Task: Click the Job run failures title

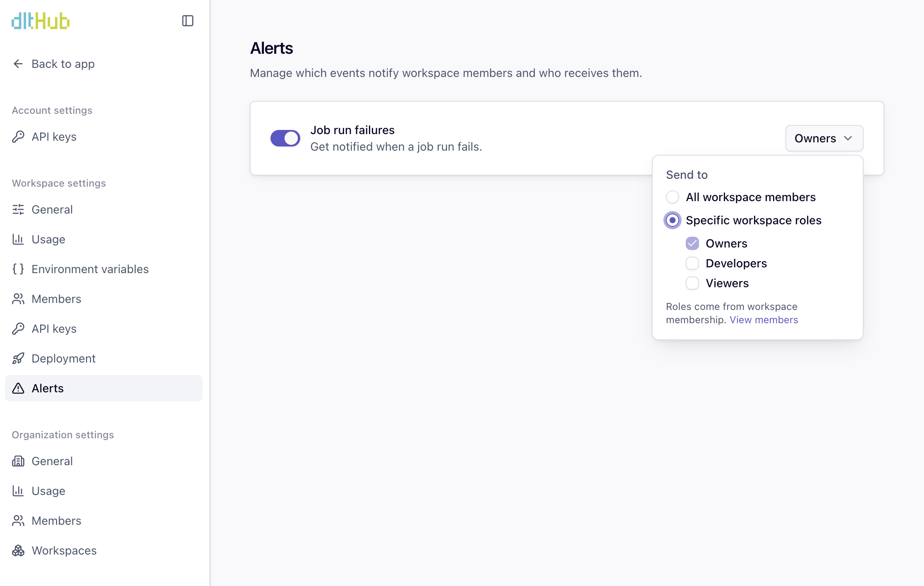Action: [352, 130]
